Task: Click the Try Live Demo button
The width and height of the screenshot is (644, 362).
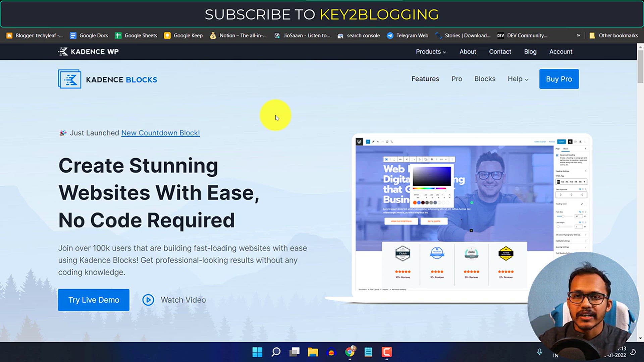Action: point(94,300)
